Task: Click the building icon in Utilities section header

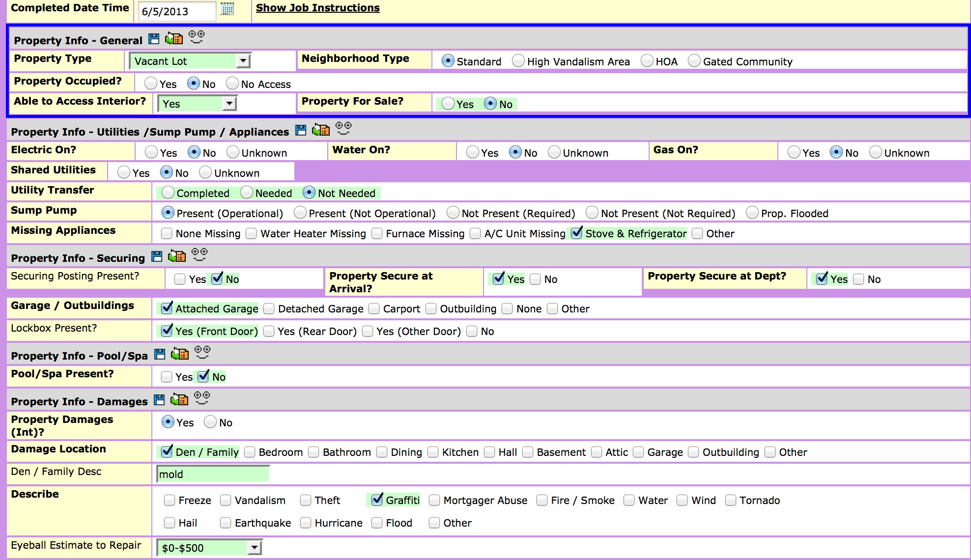Action: (321, 129)
